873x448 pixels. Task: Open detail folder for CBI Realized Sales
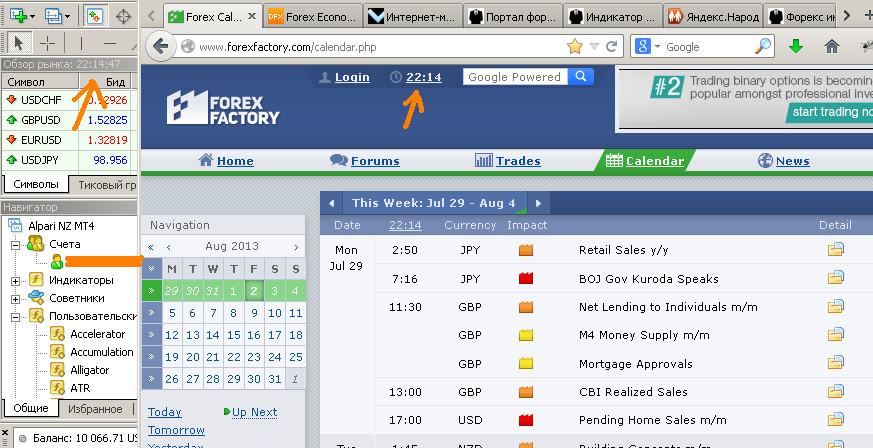[x=836, y=391]
